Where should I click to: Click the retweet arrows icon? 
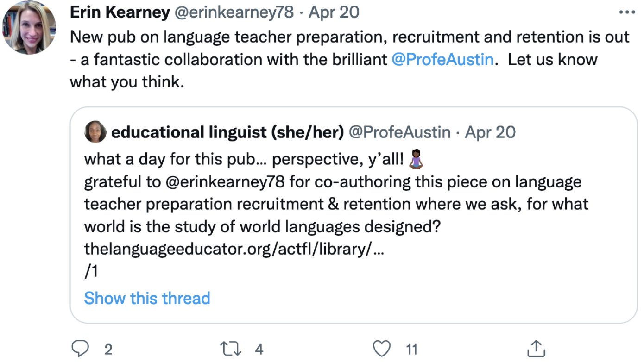(x=231, y=349)
